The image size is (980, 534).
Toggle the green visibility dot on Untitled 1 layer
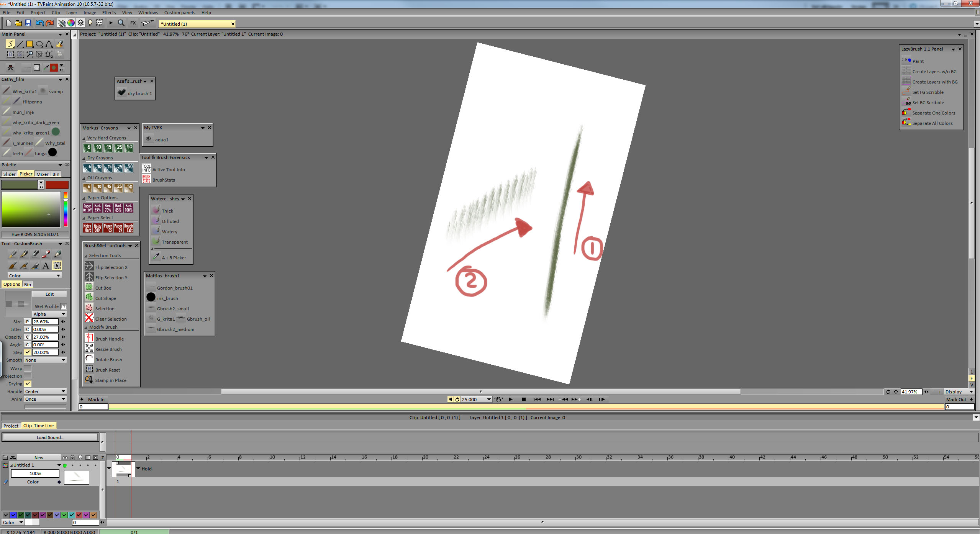(65, 465)
